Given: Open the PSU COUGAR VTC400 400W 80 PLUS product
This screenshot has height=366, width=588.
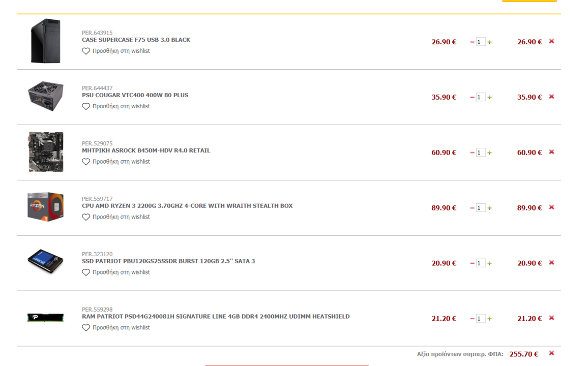Looking at the screenshot, I should coord(135,95).
